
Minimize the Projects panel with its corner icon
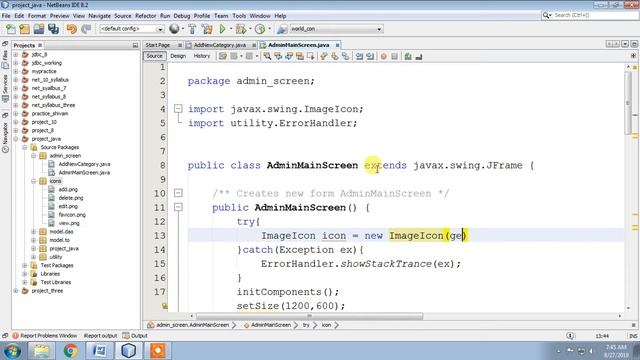(x=135, y=45)
